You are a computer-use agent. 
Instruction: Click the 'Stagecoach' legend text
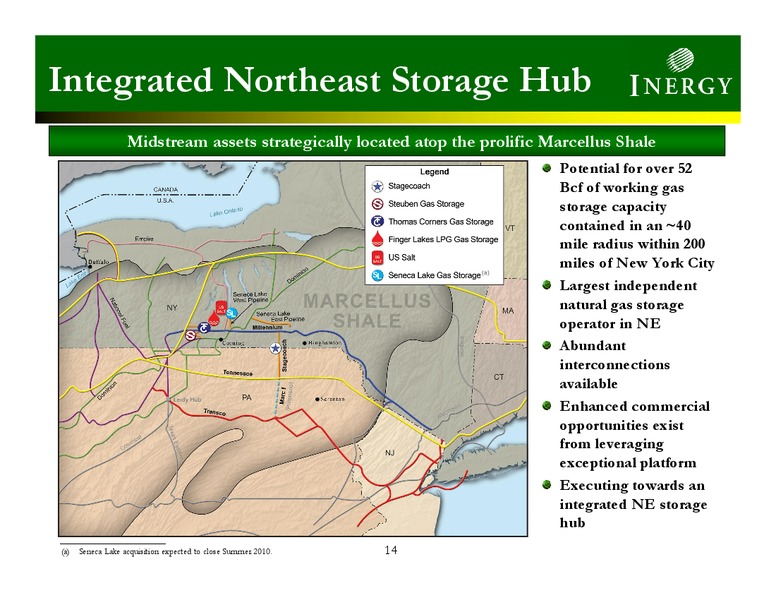tap(409, 186)
